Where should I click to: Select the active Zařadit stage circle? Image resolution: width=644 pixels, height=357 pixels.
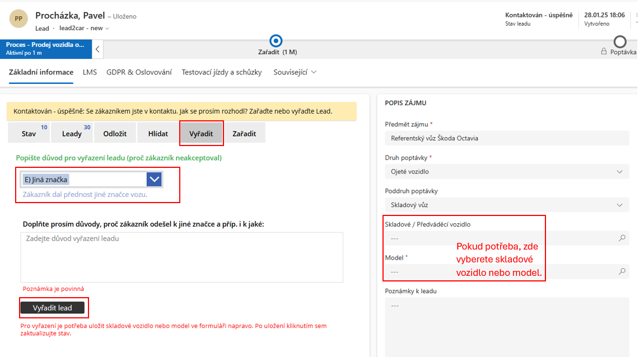(276, 41)
